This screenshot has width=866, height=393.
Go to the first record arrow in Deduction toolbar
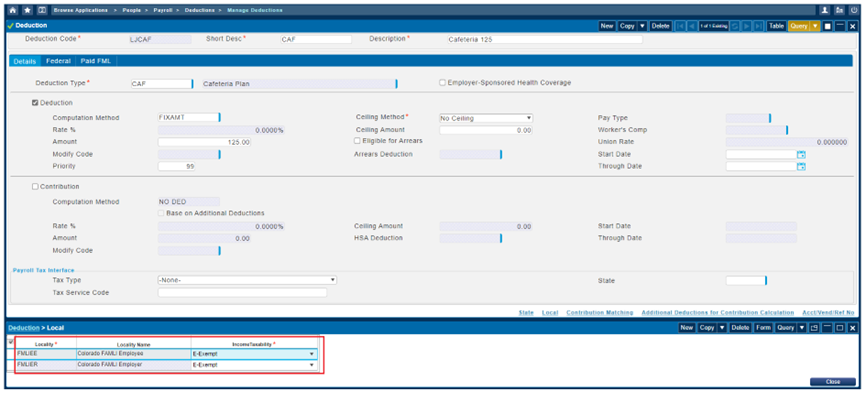pos(680,26)
